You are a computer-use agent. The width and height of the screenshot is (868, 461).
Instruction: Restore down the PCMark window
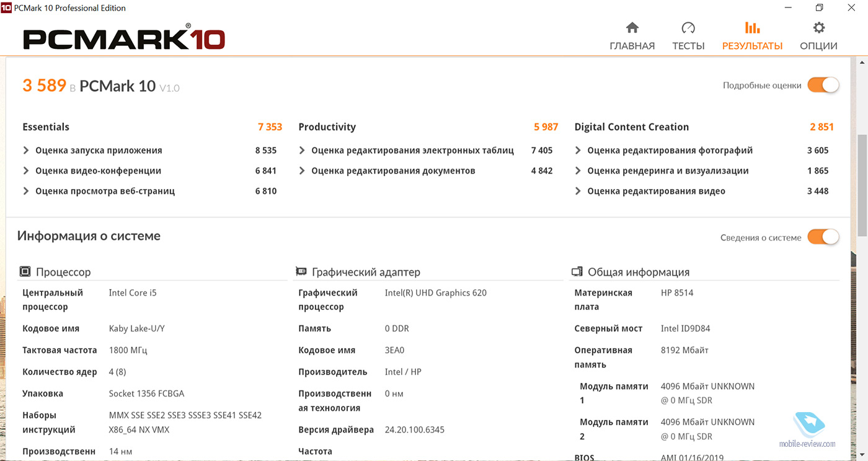(x=819, y=7)
